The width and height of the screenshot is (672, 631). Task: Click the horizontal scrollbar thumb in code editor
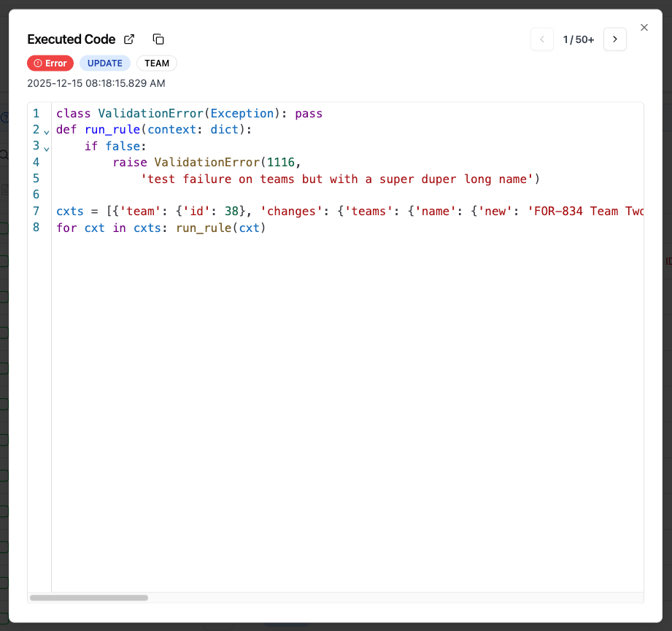[x=89, y=597]
